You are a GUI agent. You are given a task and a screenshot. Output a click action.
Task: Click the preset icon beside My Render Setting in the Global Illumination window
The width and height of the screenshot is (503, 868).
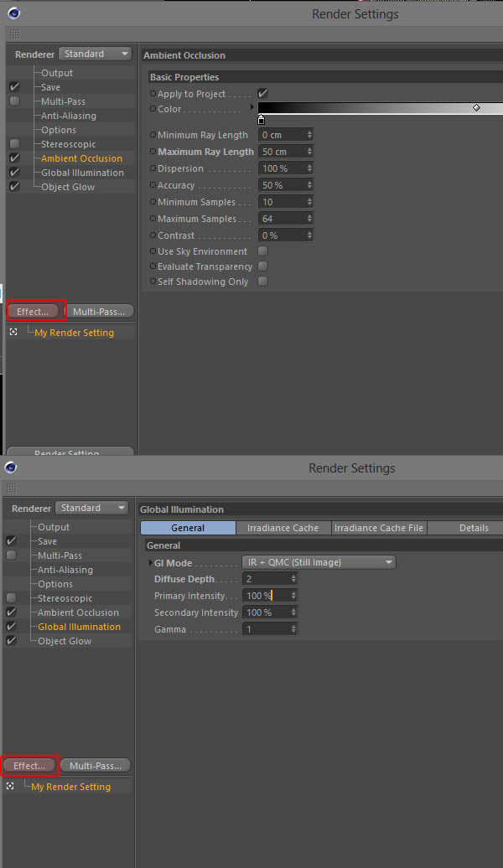(10, 786)
